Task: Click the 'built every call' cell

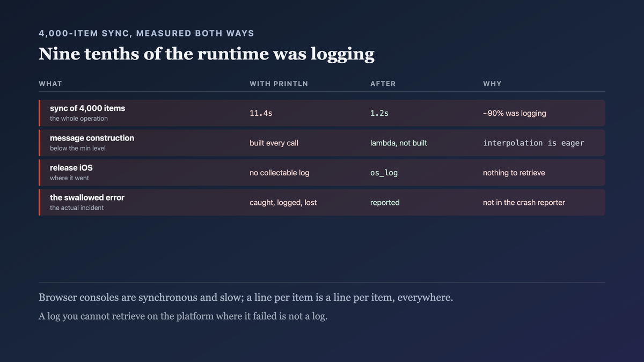Action: [x=274, y=143]
